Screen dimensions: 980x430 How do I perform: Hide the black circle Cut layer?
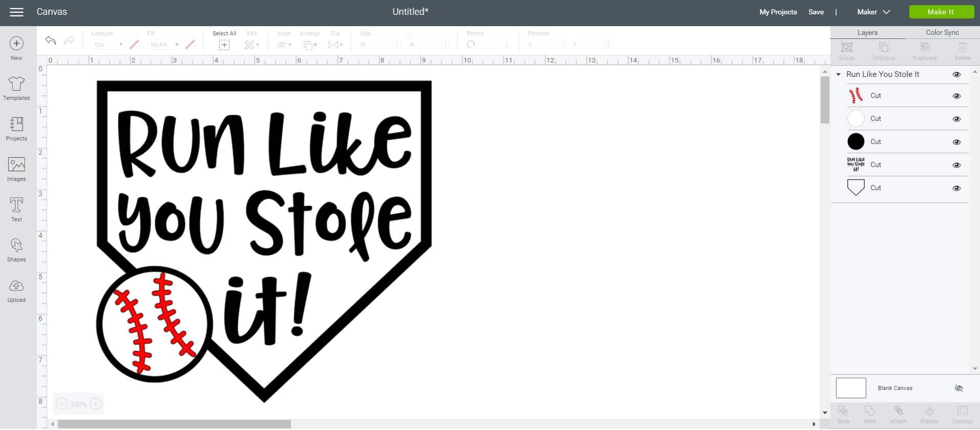pyautogui.click(x=956, y=142)
